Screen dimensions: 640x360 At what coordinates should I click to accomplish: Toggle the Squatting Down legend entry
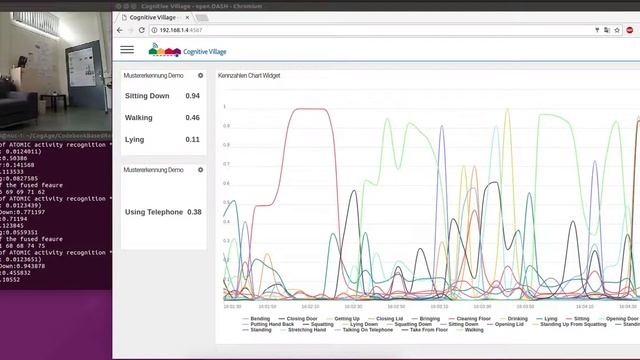[x=409, y=324]
